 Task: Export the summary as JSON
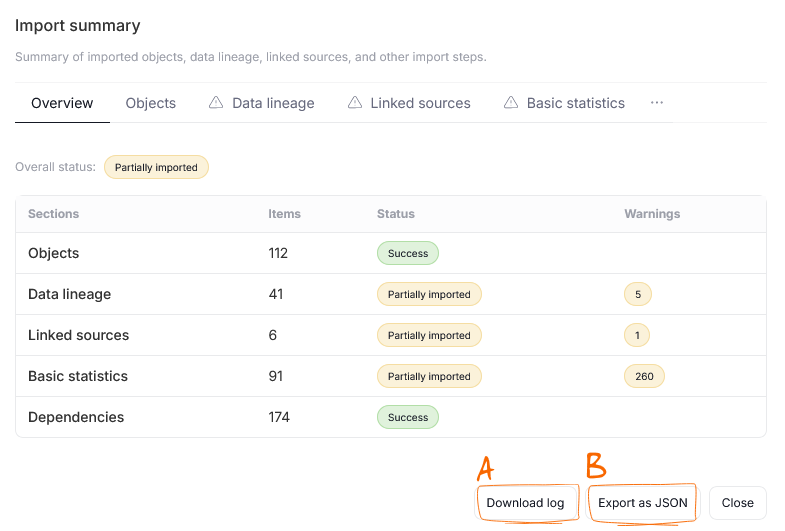(643, 502)
